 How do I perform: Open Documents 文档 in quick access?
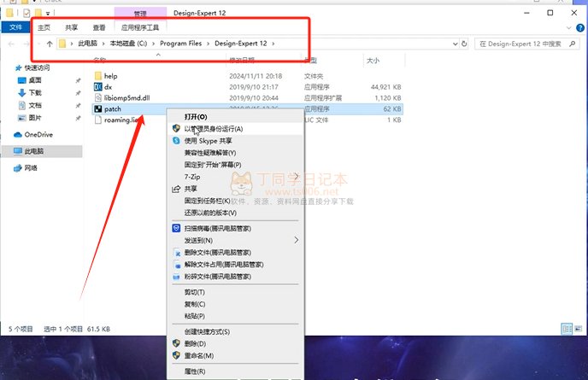tap(35, 105)
